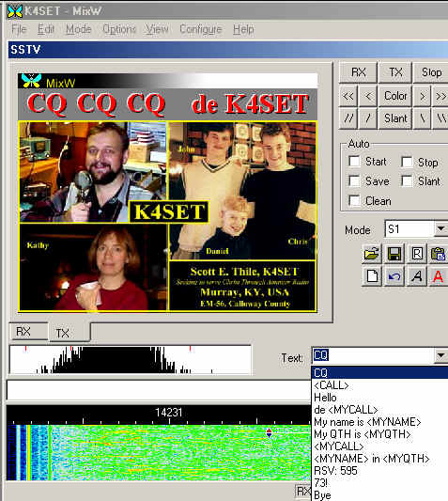Click the spectrum histogram display
448x501 pixels.
[x=131, y=359]
